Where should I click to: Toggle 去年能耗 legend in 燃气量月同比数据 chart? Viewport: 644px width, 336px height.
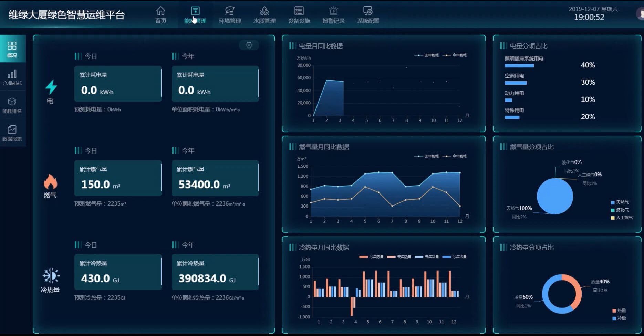[427, 156]
